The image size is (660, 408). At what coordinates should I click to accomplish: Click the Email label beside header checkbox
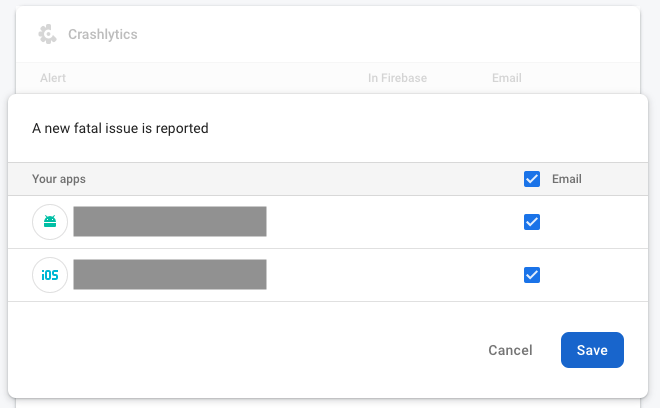pyautogui.click(x=567, y=179)
